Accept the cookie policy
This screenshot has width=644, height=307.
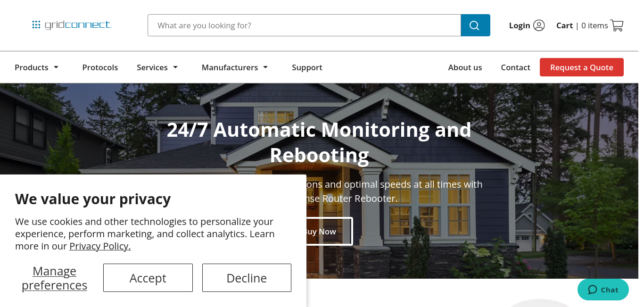pyautogui.click(x=148, y=278)
